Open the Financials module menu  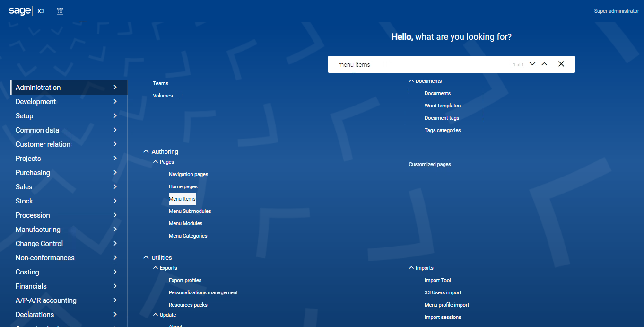31,286
